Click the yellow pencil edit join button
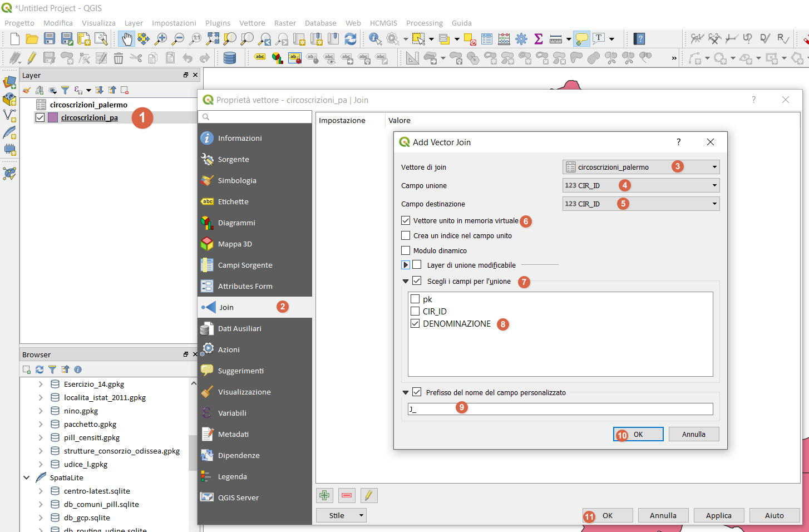 368,495
